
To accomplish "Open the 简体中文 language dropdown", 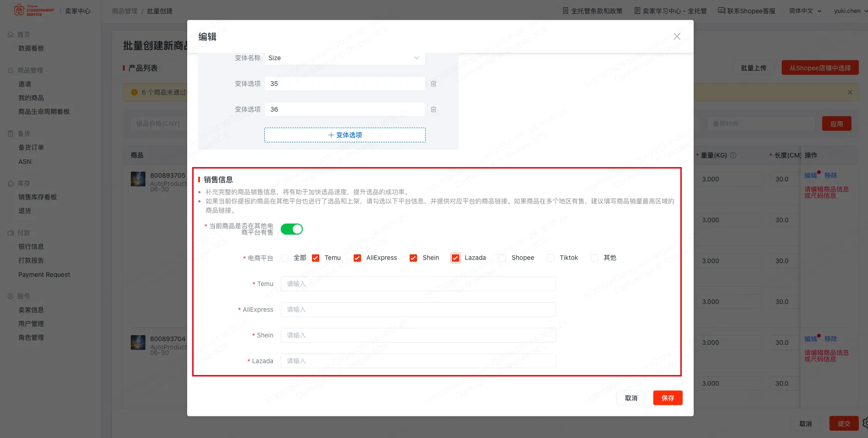I will 804,11.
